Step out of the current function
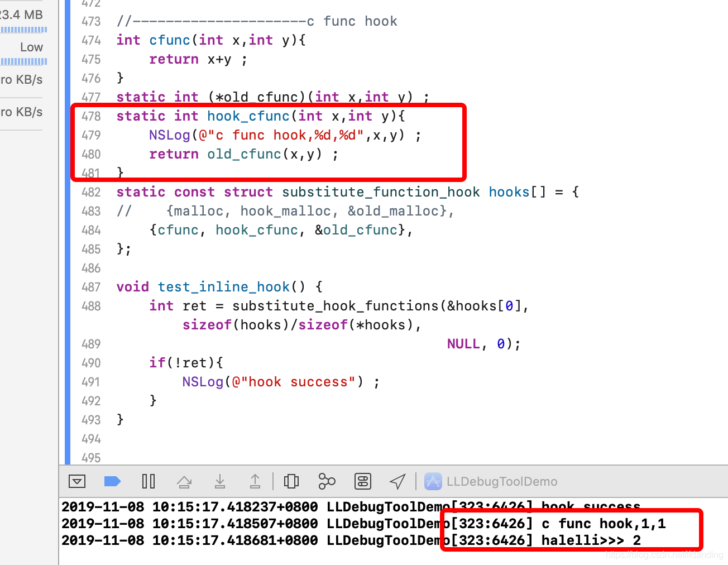 tap(255, 481)
